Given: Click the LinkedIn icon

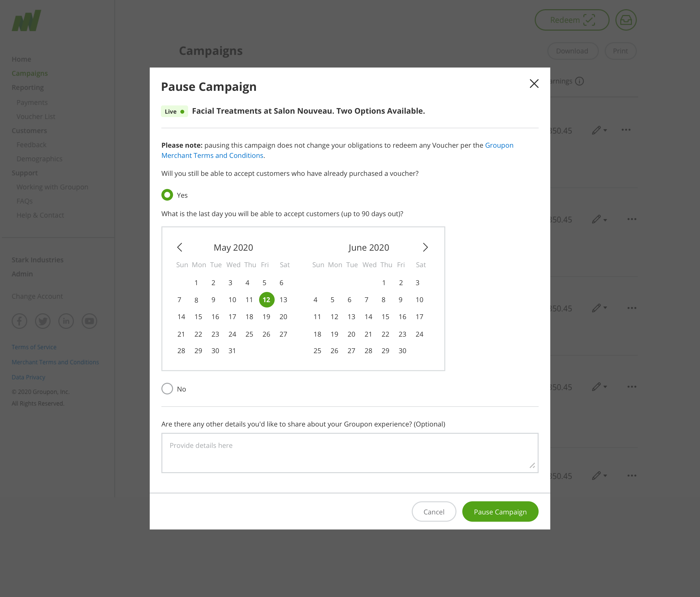Looking at the screenshot, I should pos(66,321).
